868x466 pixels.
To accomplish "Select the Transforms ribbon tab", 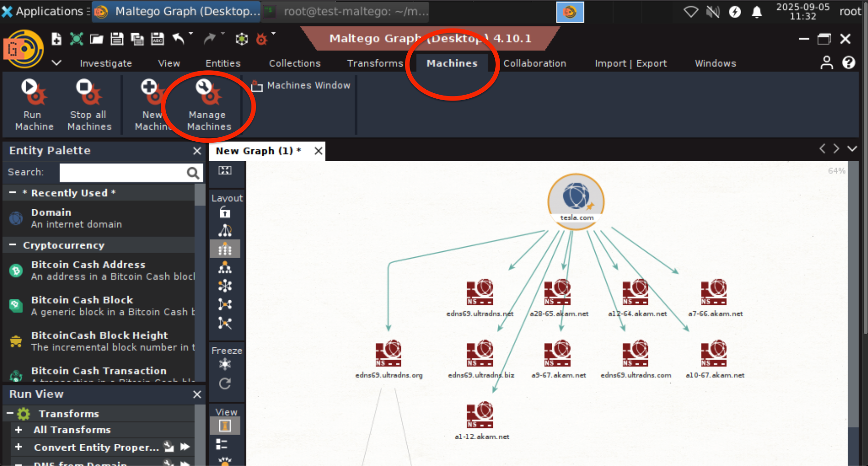I will [x=375, y=63].
